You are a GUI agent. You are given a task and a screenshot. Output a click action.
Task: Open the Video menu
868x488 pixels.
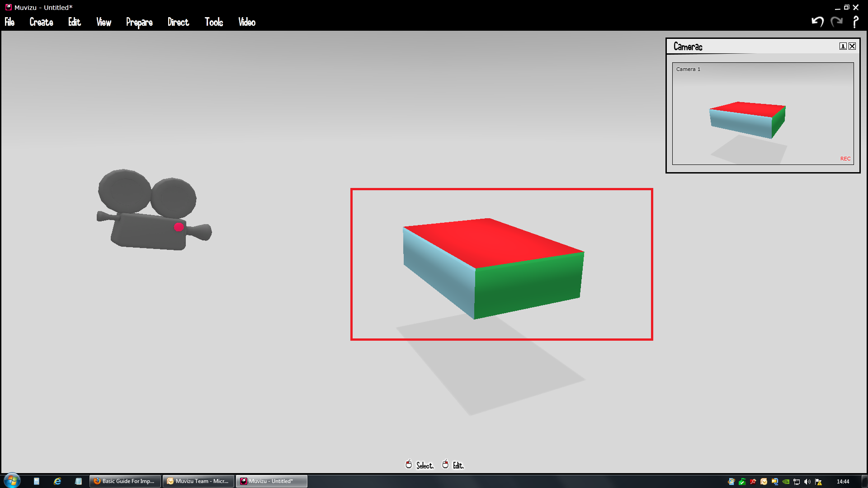[247, 22]
